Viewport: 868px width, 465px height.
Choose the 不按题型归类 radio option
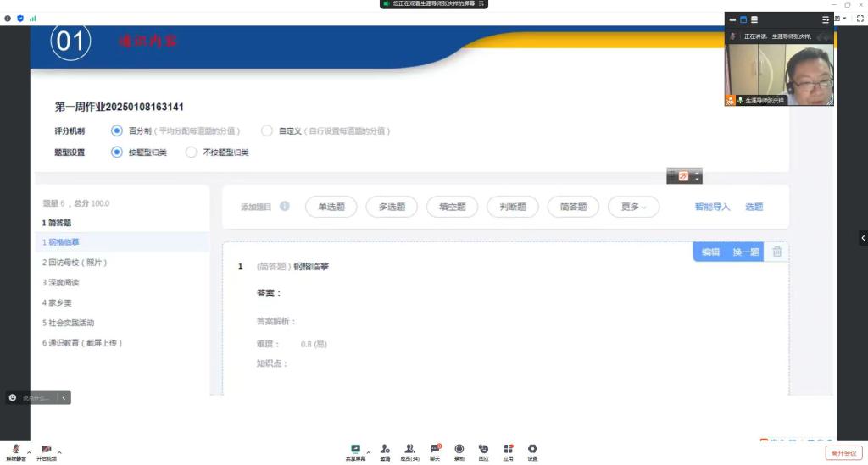(191, 152)
